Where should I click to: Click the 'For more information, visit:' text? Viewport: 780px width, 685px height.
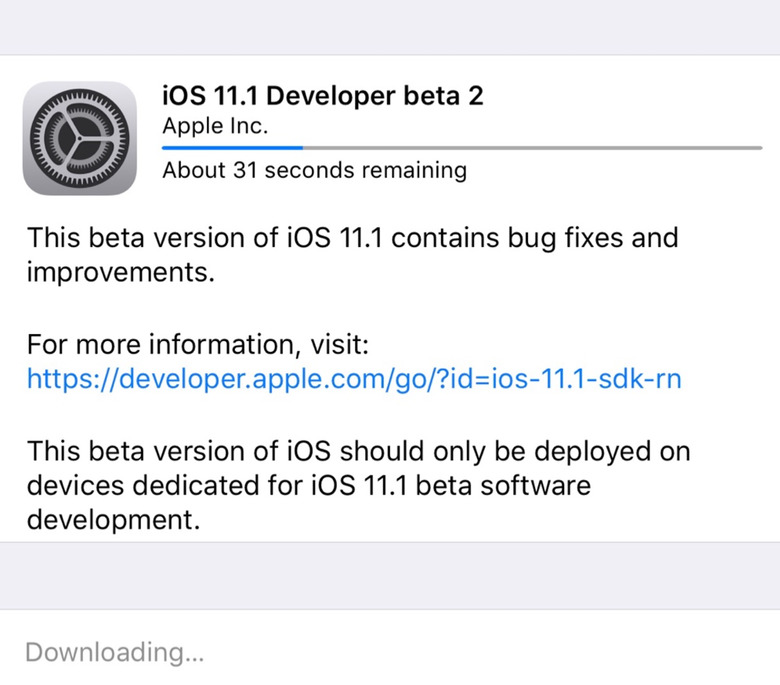click(198, 345)
